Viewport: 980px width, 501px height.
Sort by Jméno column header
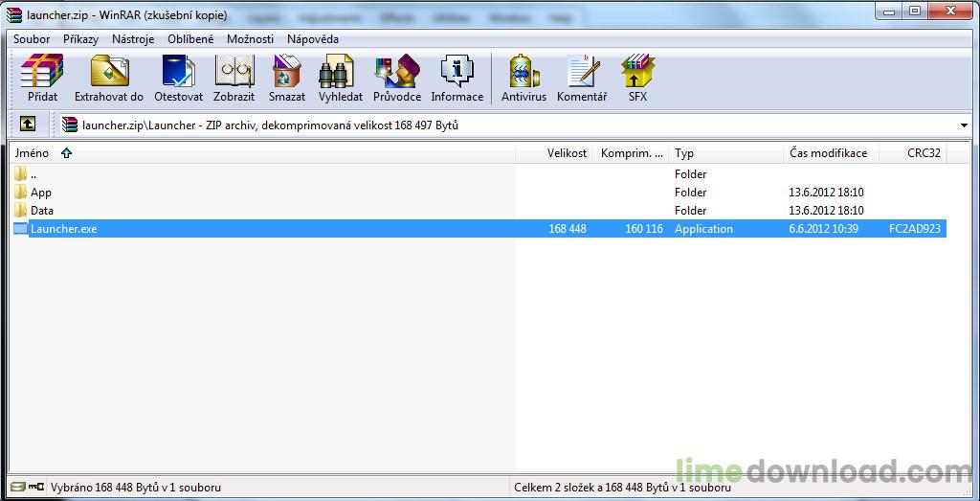pyautogui.click(x=262, y=153)
